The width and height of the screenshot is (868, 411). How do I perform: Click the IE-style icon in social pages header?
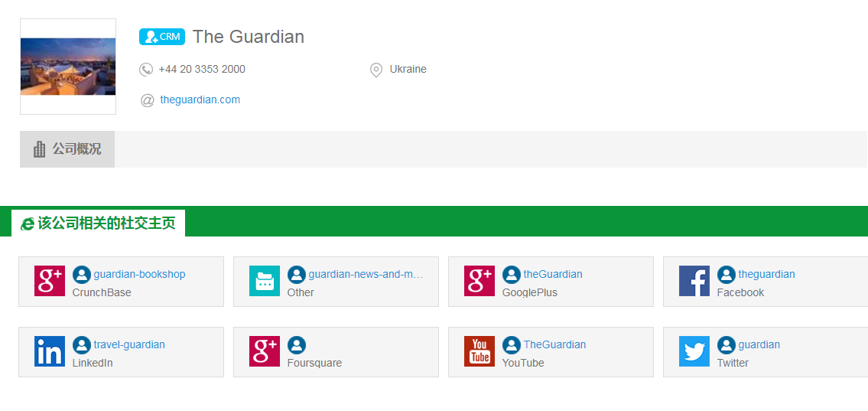pyautogui.click(x=27, y=223)
